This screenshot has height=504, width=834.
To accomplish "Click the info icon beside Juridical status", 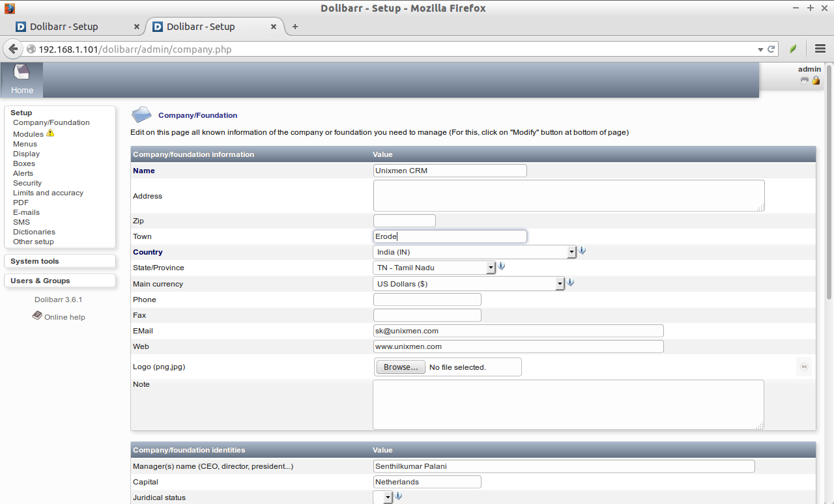I will pos(399,496).
